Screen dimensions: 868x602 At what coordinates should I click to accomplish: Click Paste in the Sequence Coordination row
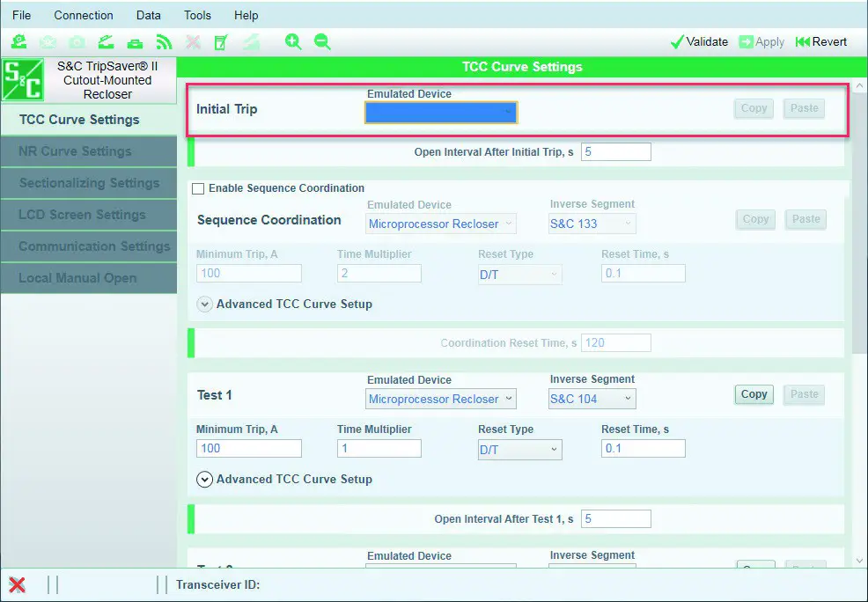tap(805, 220)
